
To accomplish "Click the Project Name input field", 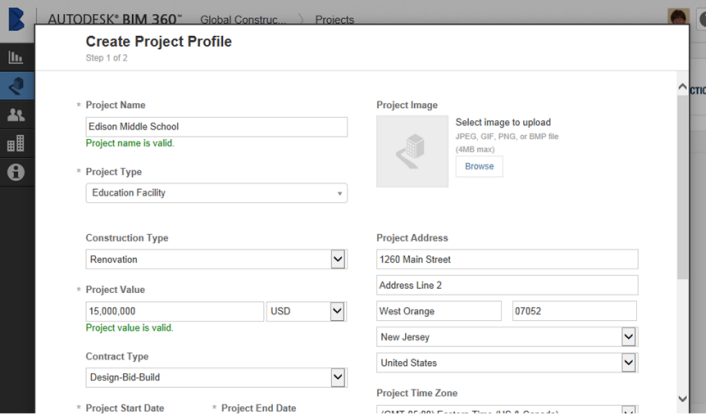I will click(x=216, y=127).
